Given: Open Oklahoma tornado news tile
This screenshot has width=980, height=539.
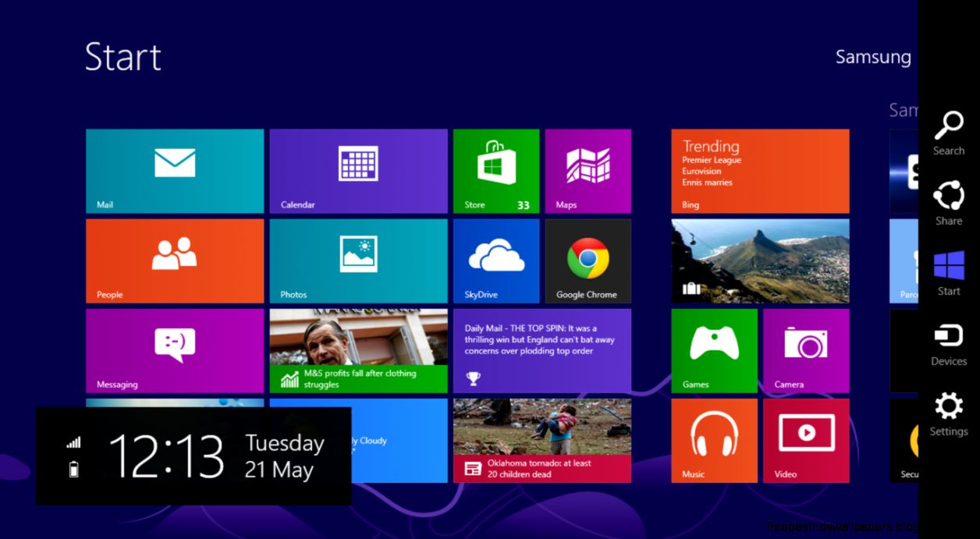Looking at the screenshot, I should (542, 441).
